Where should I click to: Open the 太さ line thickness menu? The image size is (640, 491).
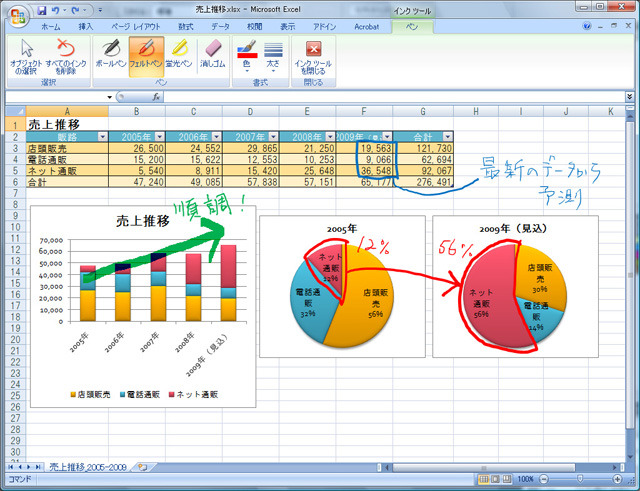coord(273,57)
